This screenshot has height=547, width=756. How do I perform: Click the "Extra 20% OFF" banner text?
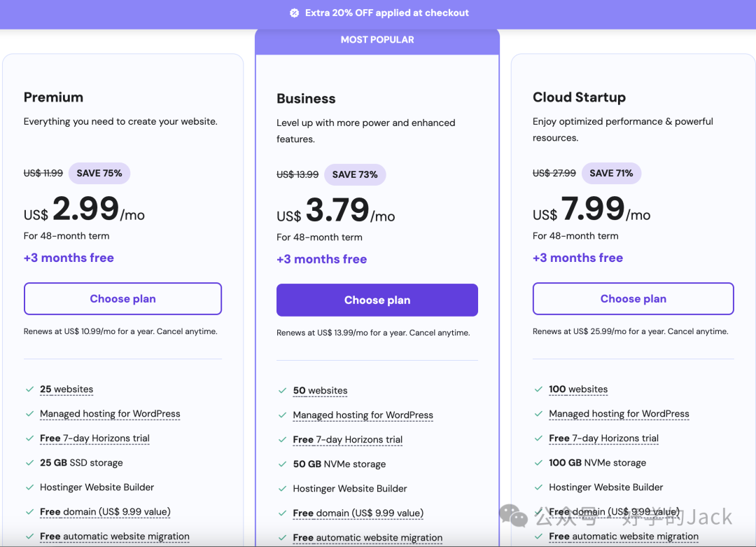tap(386, 13)
